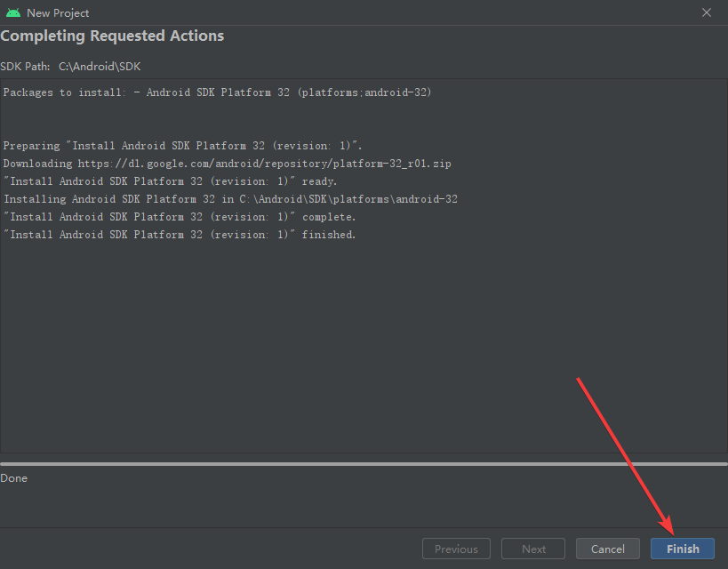
Task: Click the SDK Path value C:\Android\SDK
Action: pyautogui.click(x=100, y=67)
